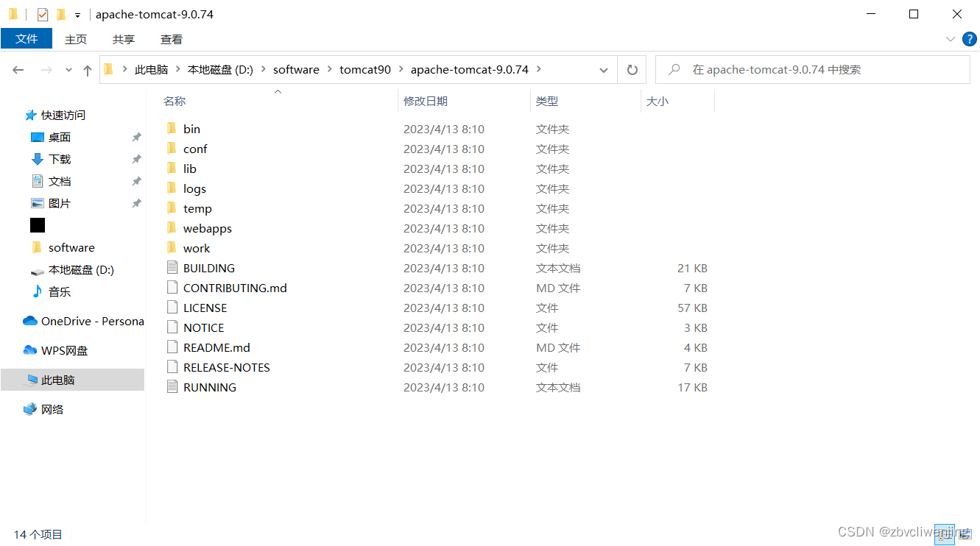Click the CONTRIBUTING.md file name
The width and height of the screenshot is (980, 546).
coord(235,288)
